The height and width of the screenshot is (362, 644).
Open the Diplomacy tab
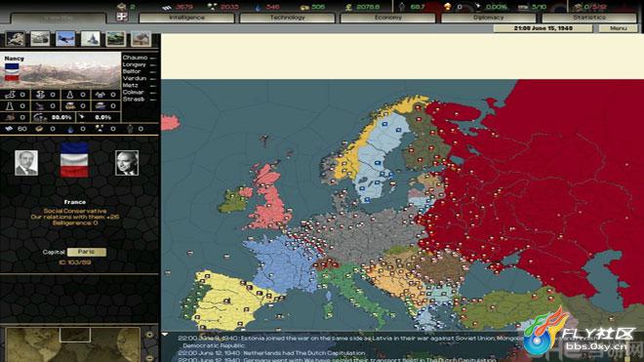[489, 18]
